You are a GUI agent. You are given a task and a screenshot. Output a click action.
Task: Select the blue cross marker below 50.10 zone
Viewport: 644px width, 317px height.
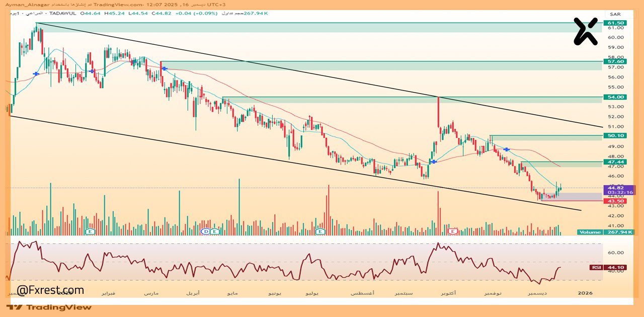(x=507, y=149)
